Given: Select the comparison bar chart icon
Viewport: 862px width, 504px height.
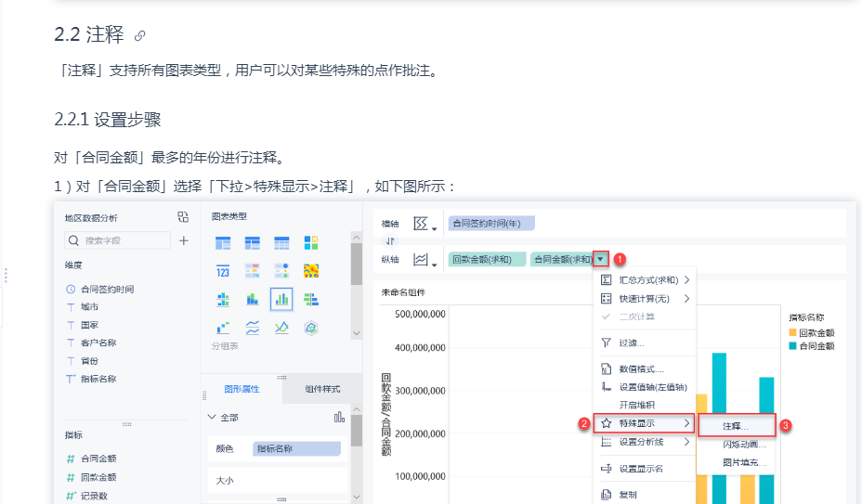Looking at the screenshot, I should pyautogui.click(x=311, y=300).
